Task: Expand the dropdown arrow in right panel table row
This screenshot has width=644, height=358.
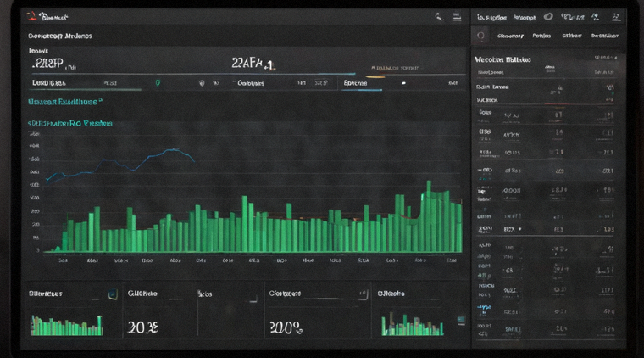Action: click(x=520, y=229)
